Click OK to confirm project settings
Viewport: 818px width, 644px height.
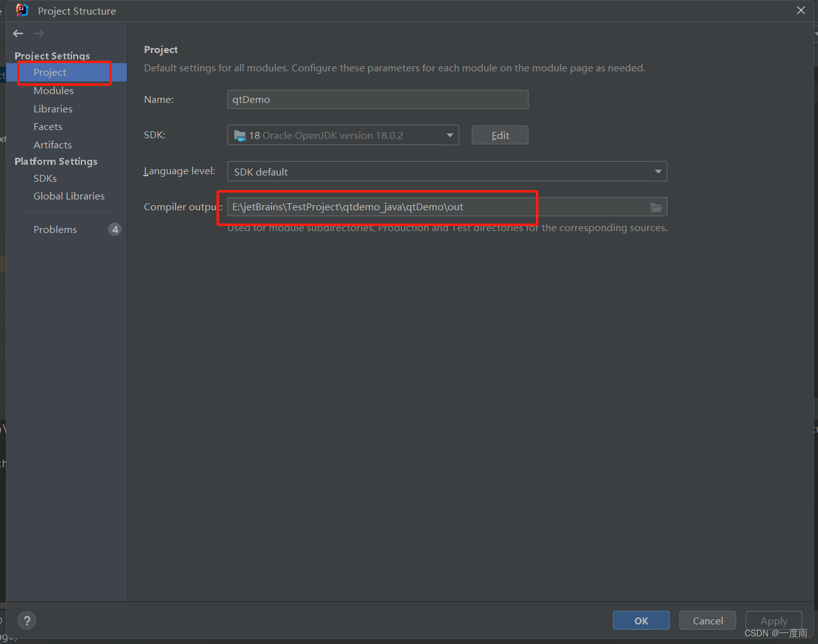641,620
